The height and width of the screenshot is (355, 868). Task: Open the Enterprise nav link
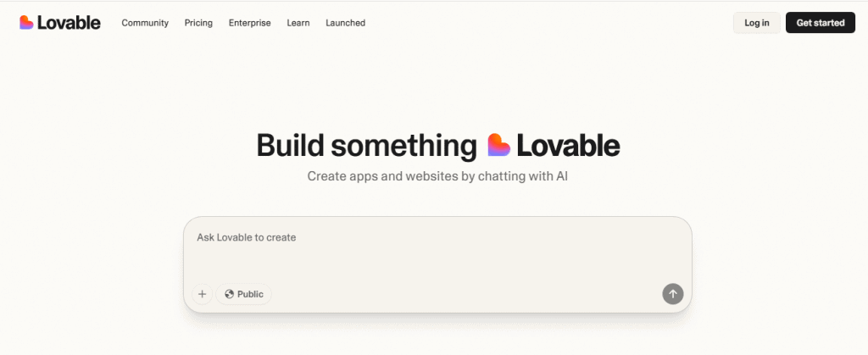250,23
